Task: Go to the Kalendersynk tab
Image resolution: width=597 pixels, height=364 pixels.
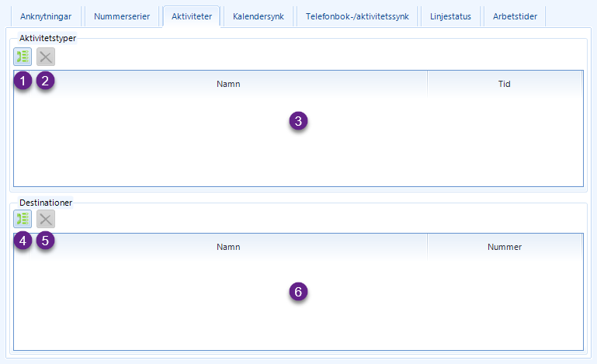Action: click(x=259, y=16)
